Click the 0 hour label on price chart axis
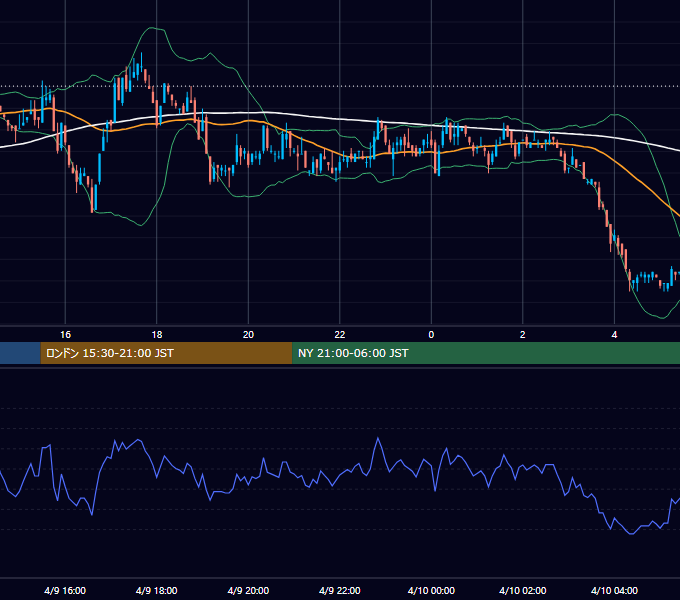Image resolution: width=680 pixels, height=600 pixels. click(431, 335)
